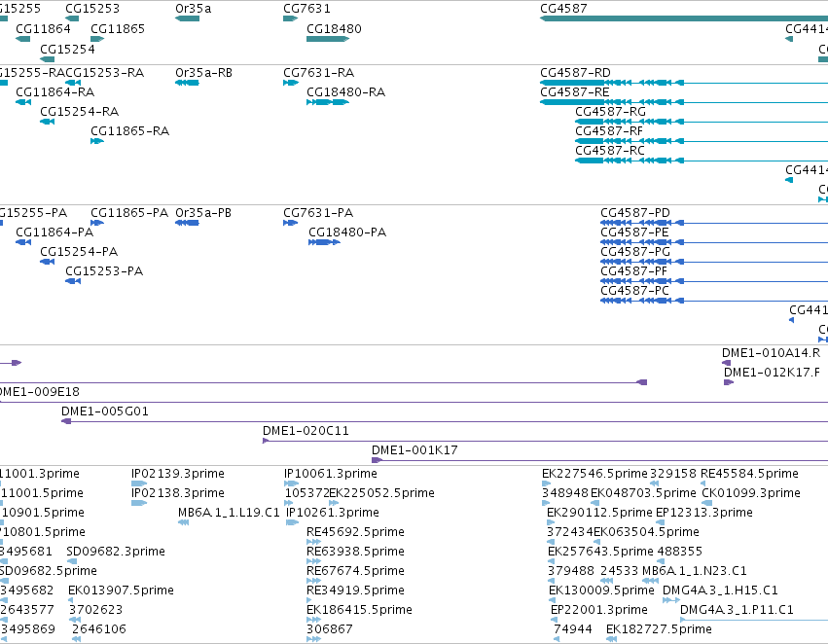
Task: Click EST SD09682.3prime label
Action: click(116, 552)
